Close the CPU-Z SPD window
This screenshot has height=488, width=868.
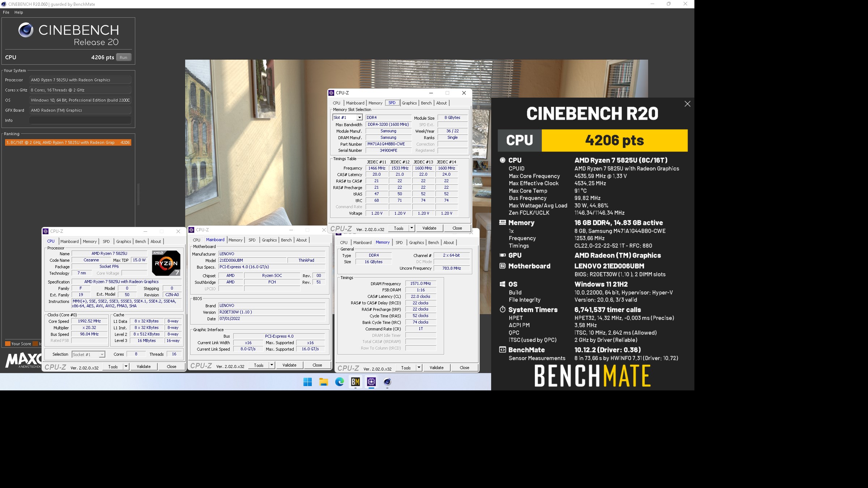click(x=464, y=93)
